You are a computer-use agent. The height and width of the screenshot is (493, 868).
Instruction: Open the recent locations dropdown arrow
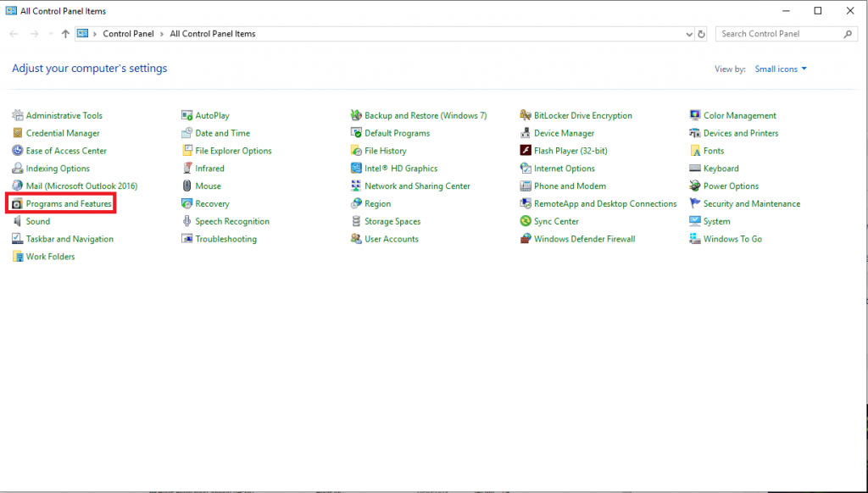click(x=51, y=34)
